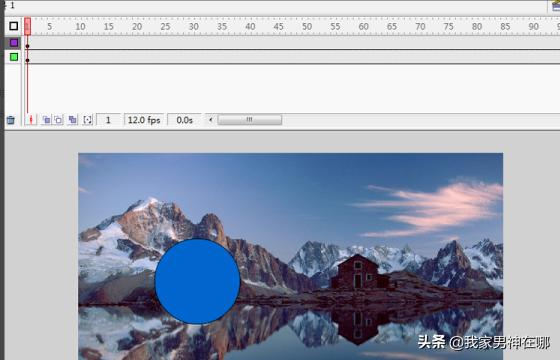Select the blue circle on the stage
This screenshot has width=560, height=360.
(x=198, y=281)
